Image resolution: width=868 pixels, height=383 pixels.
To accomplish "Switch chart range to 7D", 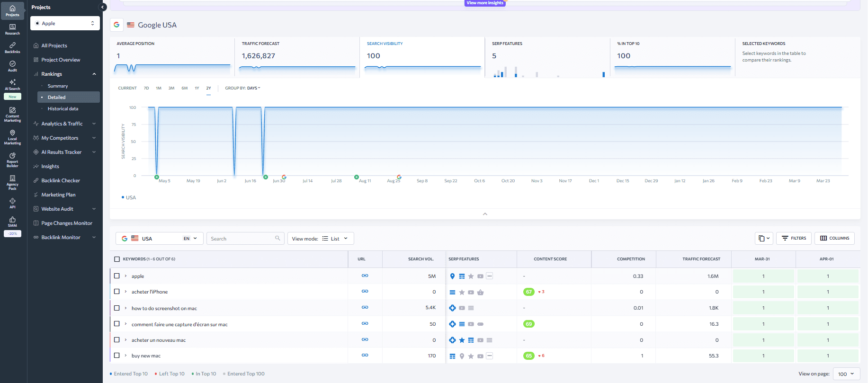I will pyautogui.click(x=146, y=88).
